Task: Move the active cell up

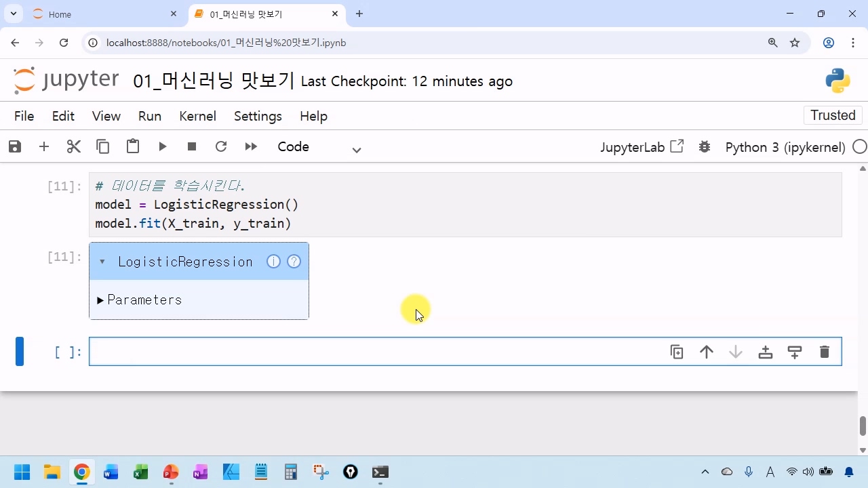Action: [x=707, y=352]
